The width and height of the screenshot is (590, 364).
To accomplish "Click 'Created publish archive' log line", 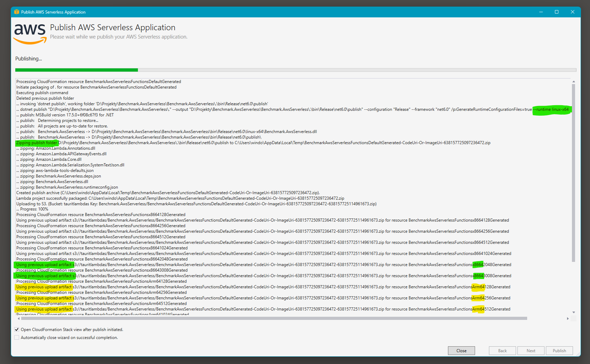I will [168, 193].
